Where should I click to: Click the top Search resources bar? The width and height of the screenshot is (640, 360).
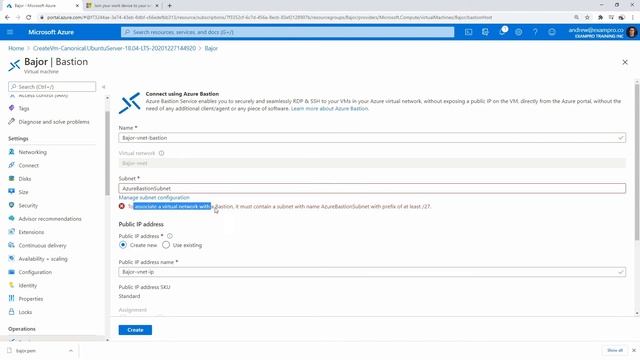coord(287,32)
